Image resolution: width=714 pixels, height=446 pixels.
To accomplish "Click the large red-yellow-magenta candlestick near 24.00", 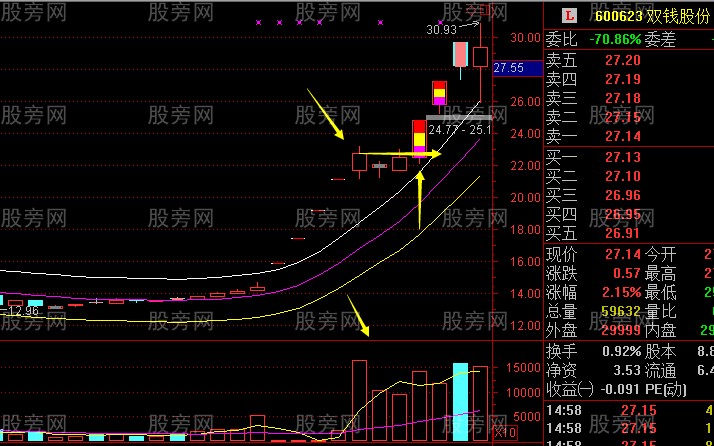I will coord(419,139).
